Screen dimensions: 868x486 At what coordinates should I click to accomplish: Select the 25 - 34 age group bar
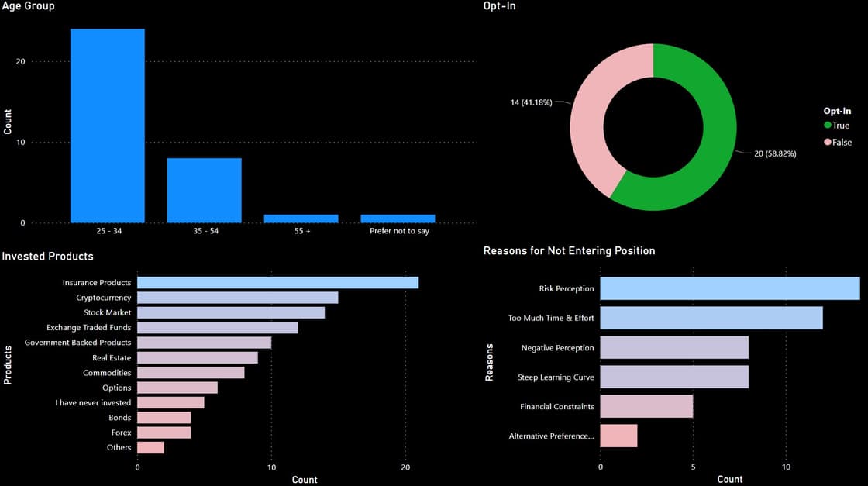(x=108, y=126)
